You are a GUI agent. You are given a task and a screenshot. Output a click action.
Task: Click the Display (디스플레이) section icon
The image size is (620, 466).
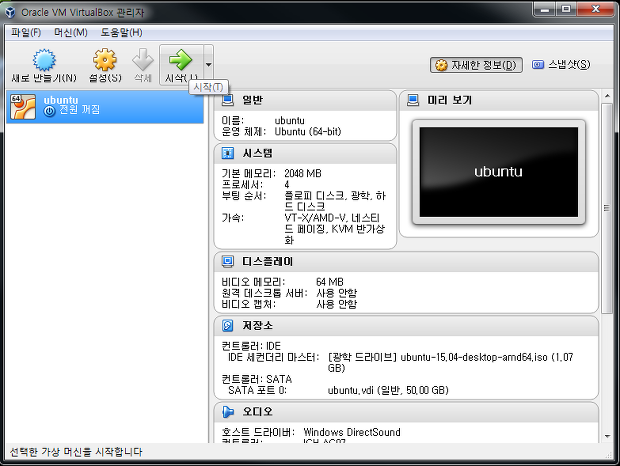point(228,261)
